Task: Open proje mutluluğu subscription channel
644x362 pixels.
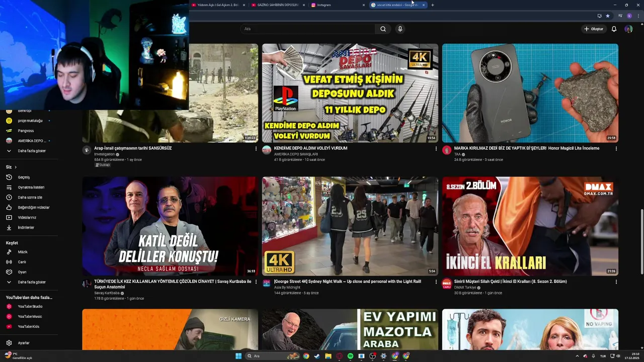Action: pos(29,121)
